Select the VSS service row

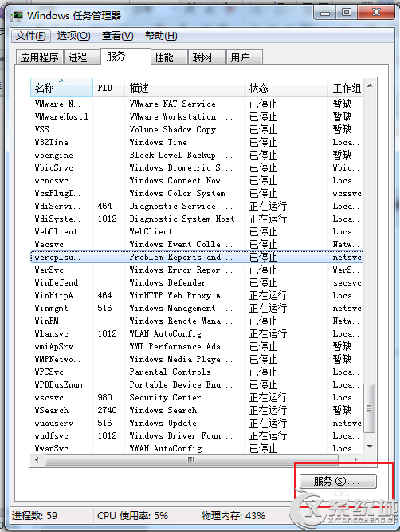(x=196, y=129)
